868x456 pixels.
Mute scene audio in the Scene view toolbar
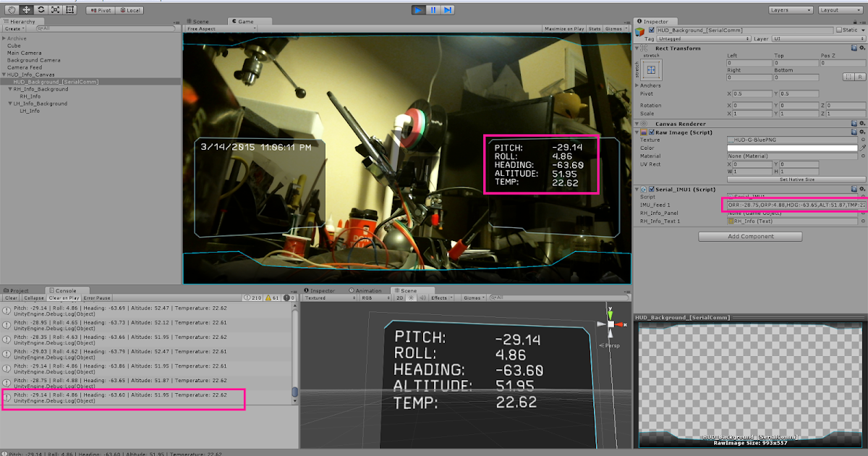pyautogui.click(x=424, y=297)
